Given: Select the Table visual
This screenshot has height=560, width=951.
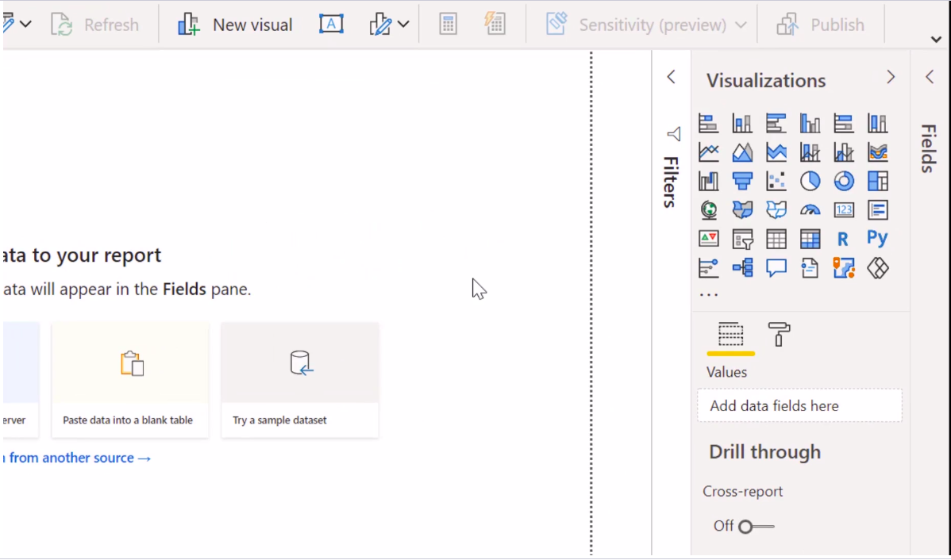Looking at the screenshot, I should 776,239.
